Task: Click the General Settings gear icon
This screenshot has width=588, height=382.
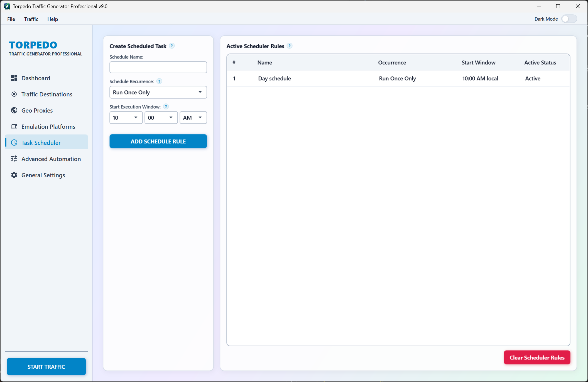Action: point(14,175)
